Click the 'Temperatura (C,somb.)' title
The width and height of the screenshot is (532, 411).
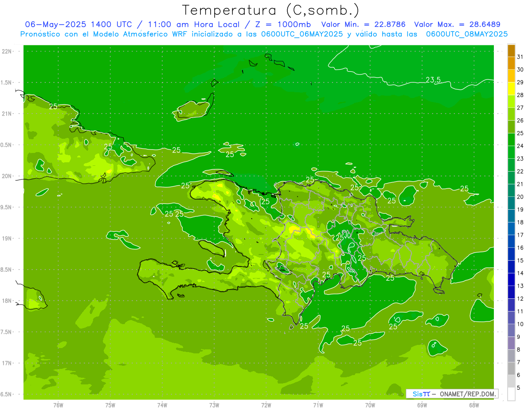click(x=271, y=10)
